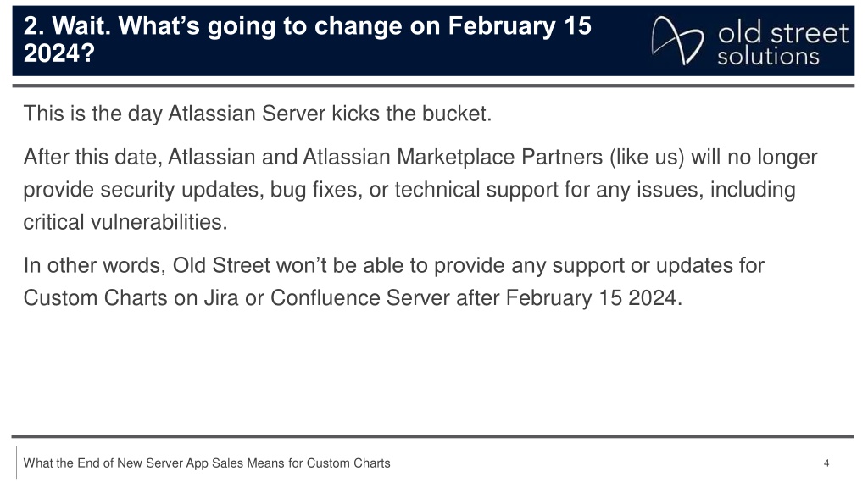The width and height of the screenshot is (868, 488).
Task: Click "February 15 2024." ending the paragraph
Action: (594, 297)
